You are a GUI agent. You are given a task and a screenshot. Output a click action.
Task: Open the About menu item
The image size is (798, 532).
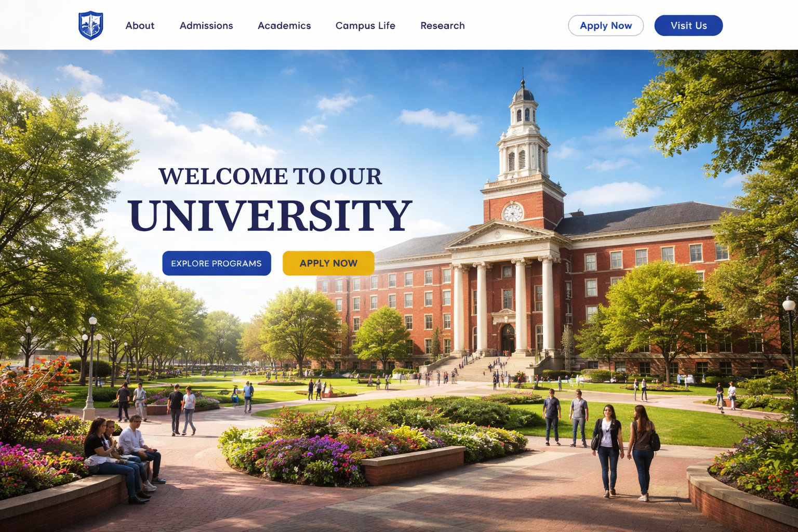point(140,25)
